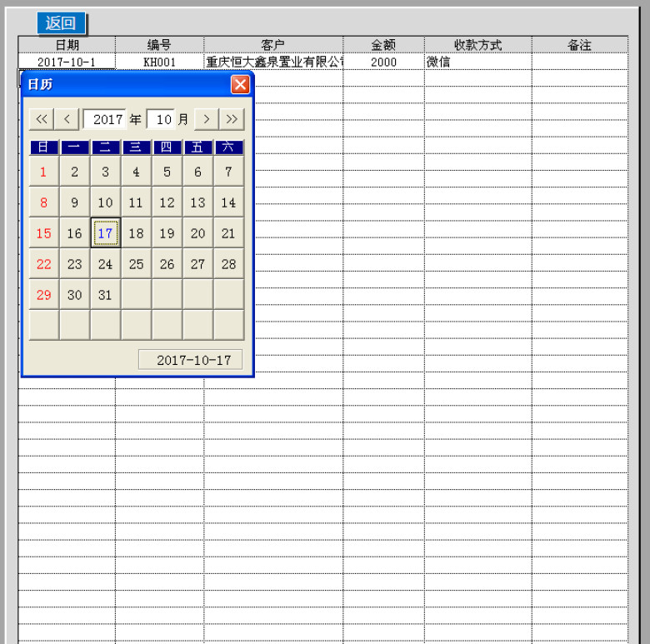Screen dimensions: 650x644
Task: Click the 日期 column header
Action: [x=67, y=45]
